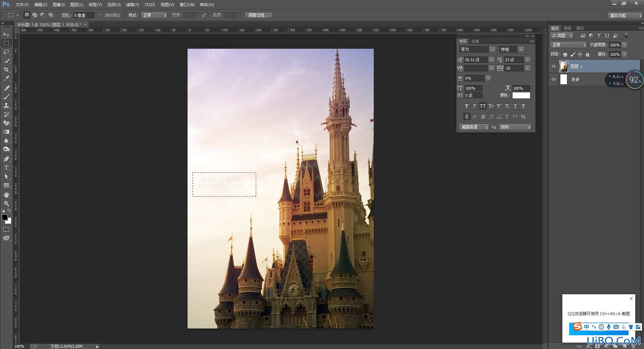Enable the 消除锯齿 checkbox
Screen dimensions: 644x349
(x=100, y=15)
